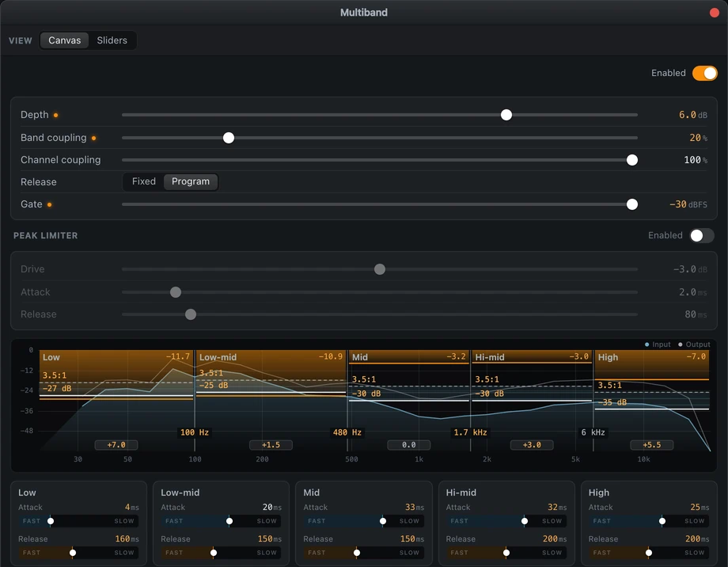The image size is (728, 567).
Task: Toggle the Multiband Enabled switch
Action: 704,73
